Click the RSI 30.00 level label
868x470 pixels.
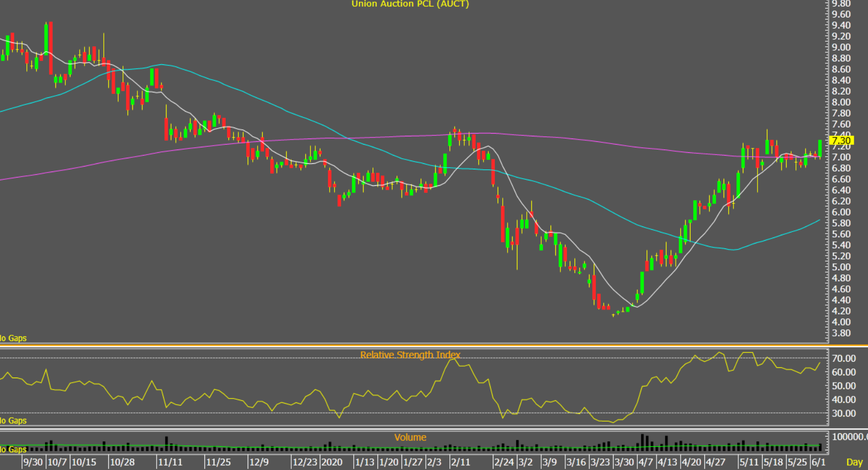(x=844, y=413)
